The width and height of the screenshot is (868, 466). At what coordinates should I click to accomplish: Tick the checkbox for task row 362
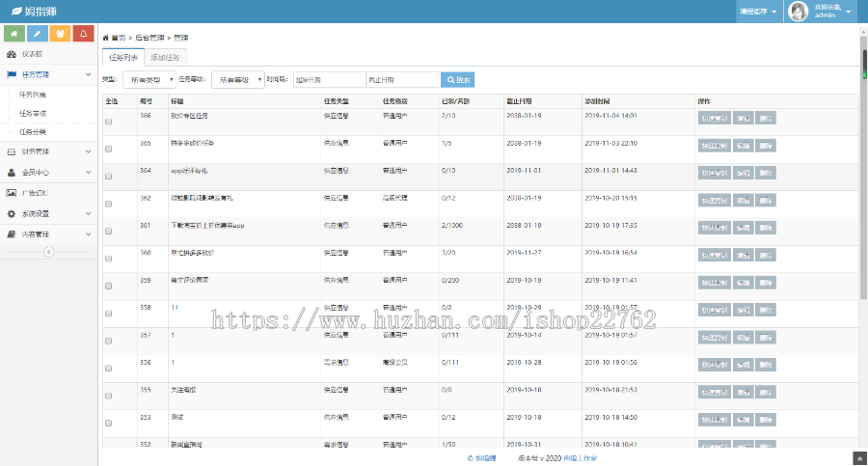[108, 205]
